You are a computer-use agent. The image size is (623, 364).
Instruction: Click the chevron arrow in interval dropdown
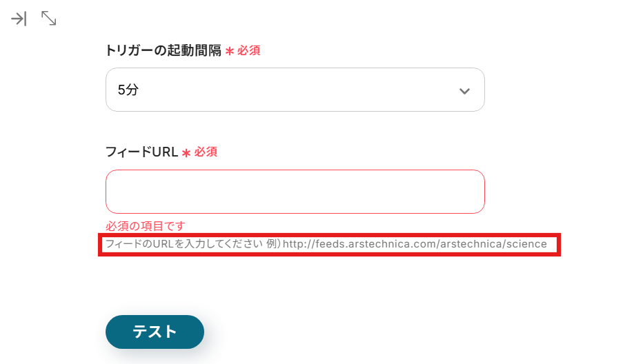[x=464, y=91]
